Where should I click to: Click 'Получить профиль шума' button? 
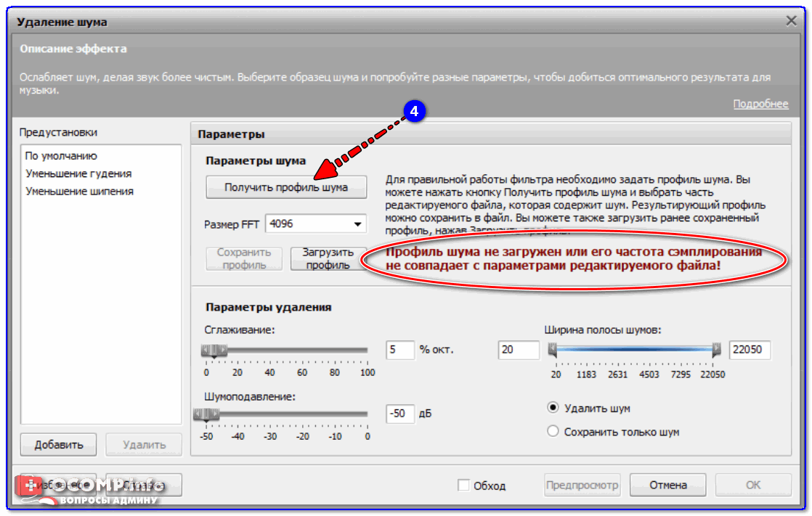click(x=286, y=187)
